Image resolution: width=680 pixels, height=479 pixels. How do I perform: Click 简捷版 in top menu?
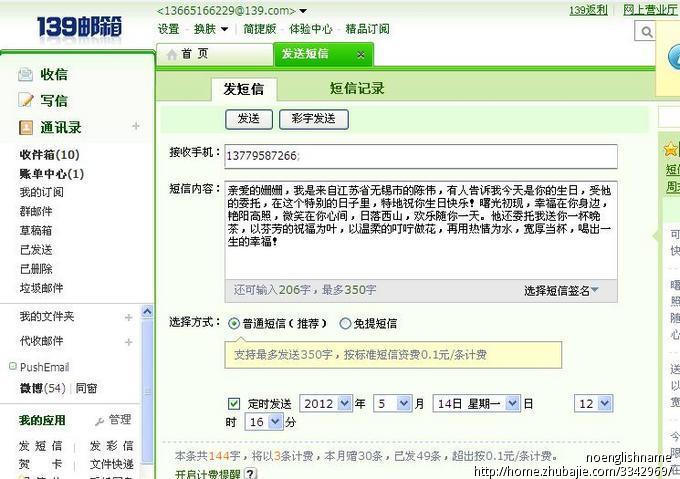click(x=259, y=29)
